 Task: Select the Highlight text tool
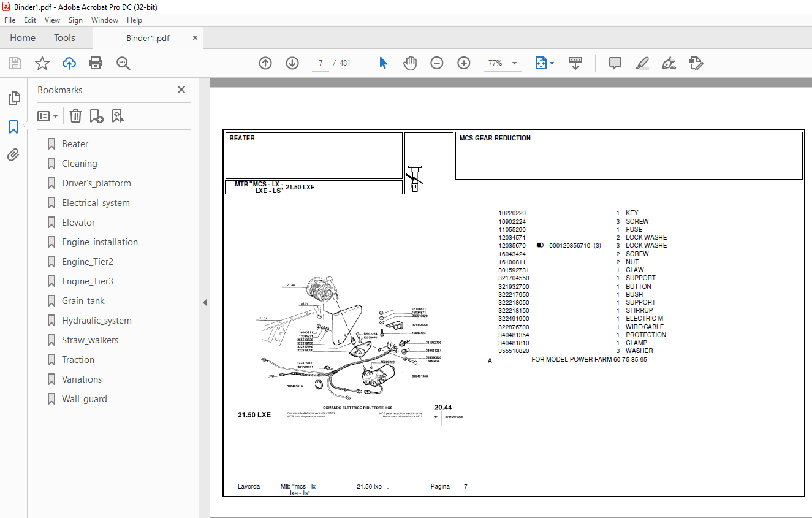point(642,63)
